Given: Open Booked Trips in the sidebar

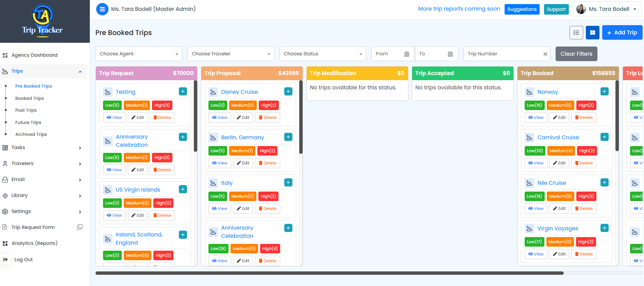Looking at the screenshot, I should point(30,99).
